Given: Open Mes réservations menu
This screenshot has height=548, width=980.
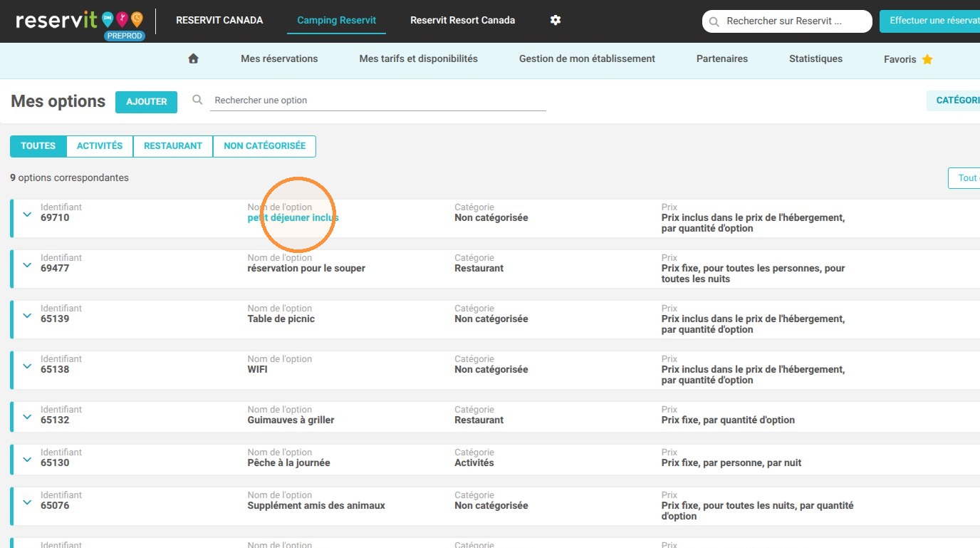Looking at the screenshot, I should coord(279,59).
